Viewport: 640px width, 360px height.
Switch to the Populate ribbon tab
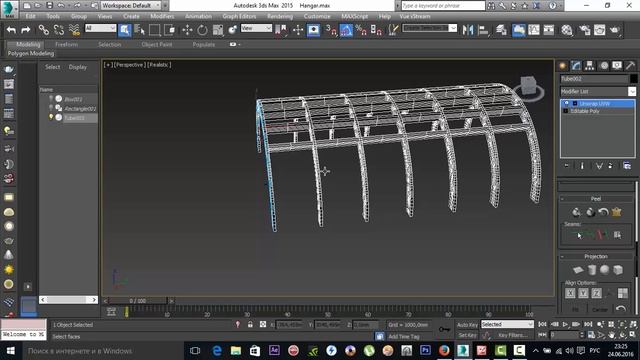click(x=204, y=44)
